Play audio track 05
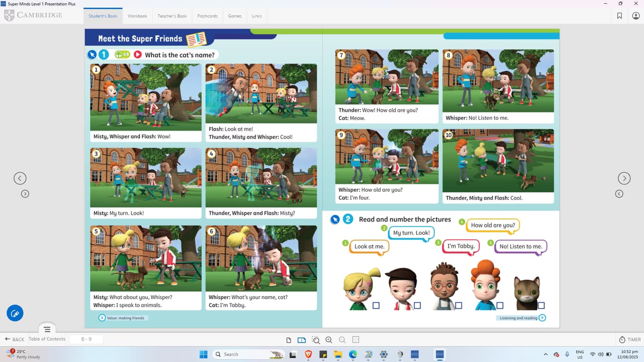 pos(122,54)
